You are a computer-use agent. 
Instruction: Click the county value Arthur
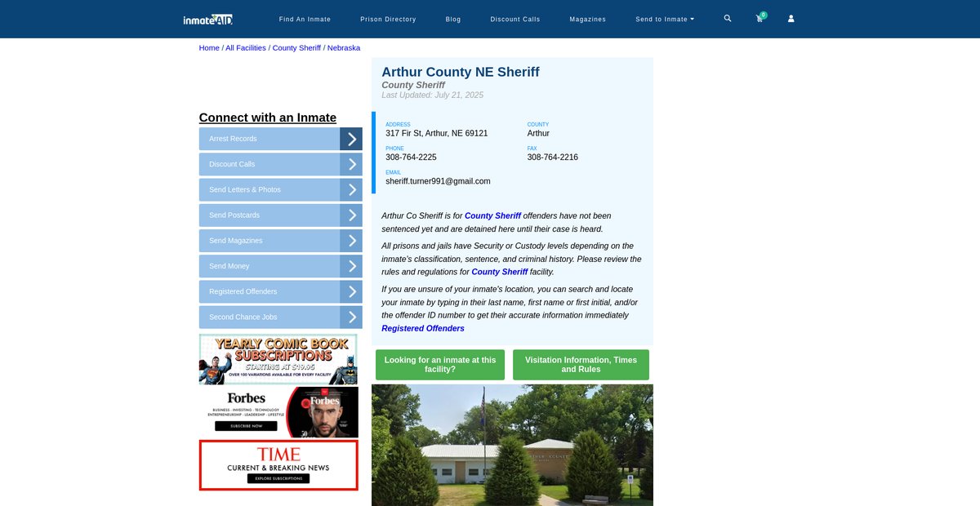(x=538, y=133)
